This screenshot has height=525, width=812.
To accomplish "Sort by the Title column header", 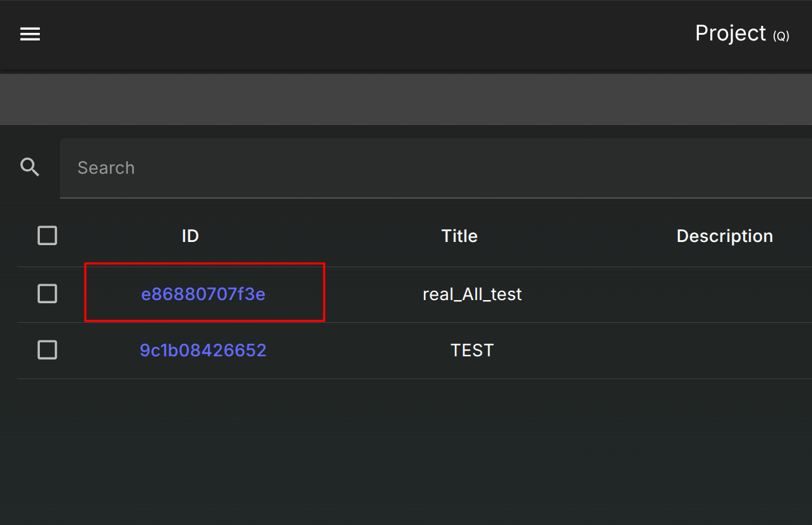I will pyautogui.click(x=459, y=236).
